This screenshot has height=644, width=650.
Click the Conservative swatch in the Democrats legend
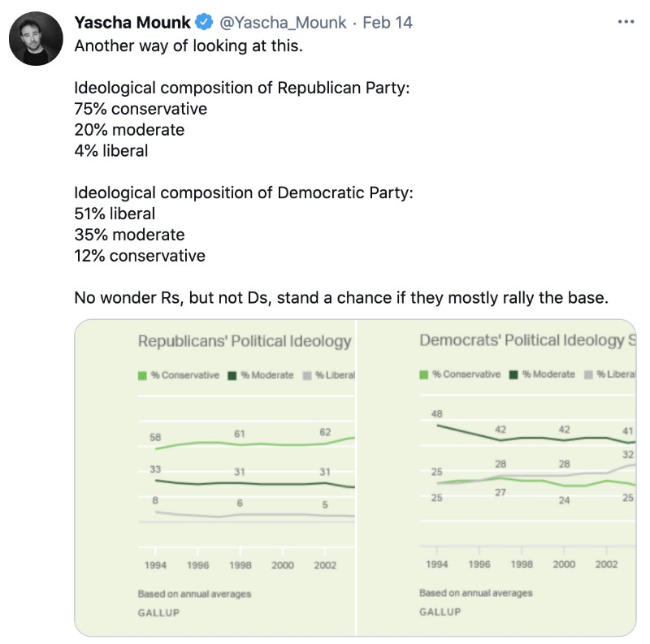click(x=423, y=374)
